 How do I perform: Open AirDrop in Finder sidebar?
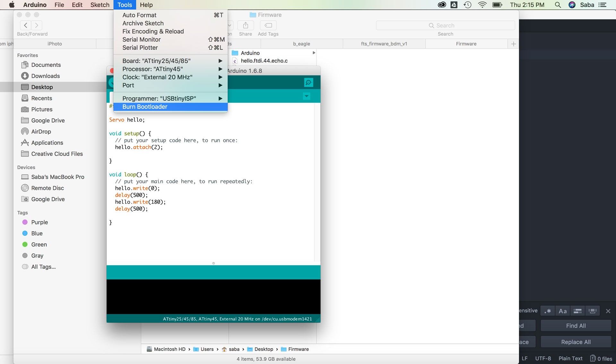[x=41, y=131]
